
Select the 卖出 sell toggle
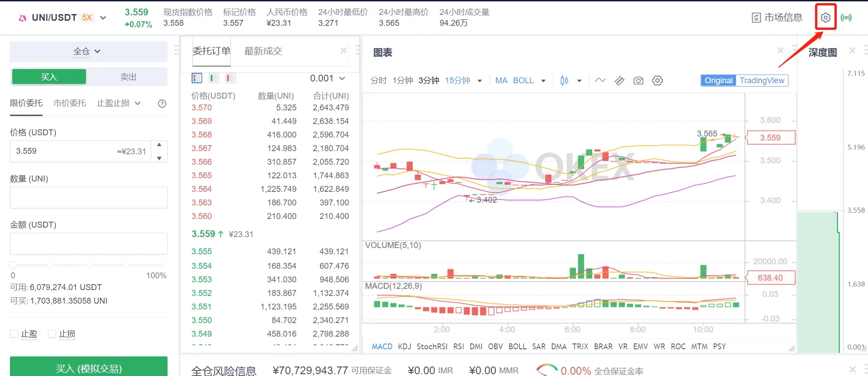pos(128,76)
